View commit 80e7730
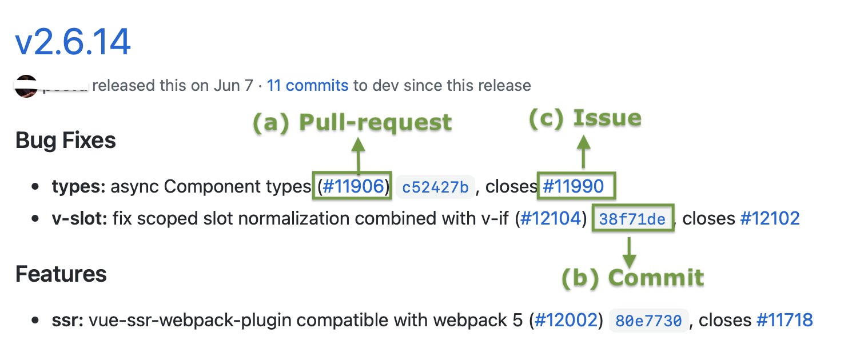The height and width of the screenshot is (340, 868). click(649, 321)
